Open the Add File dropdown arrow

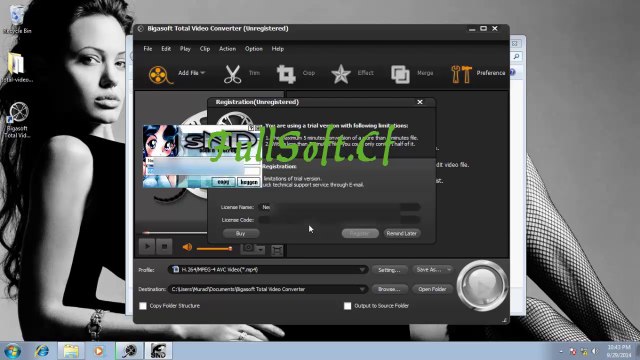[203, 73]
